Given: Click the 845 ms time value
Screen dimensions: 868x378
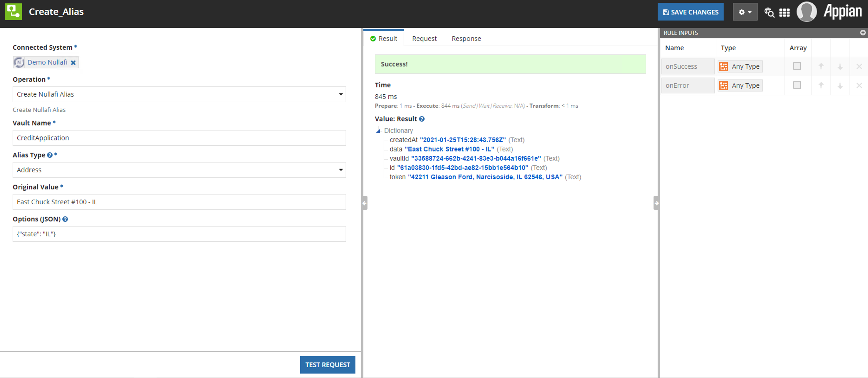Looking at the screenshot, I should pyautogui.click(x=386, y=97).
